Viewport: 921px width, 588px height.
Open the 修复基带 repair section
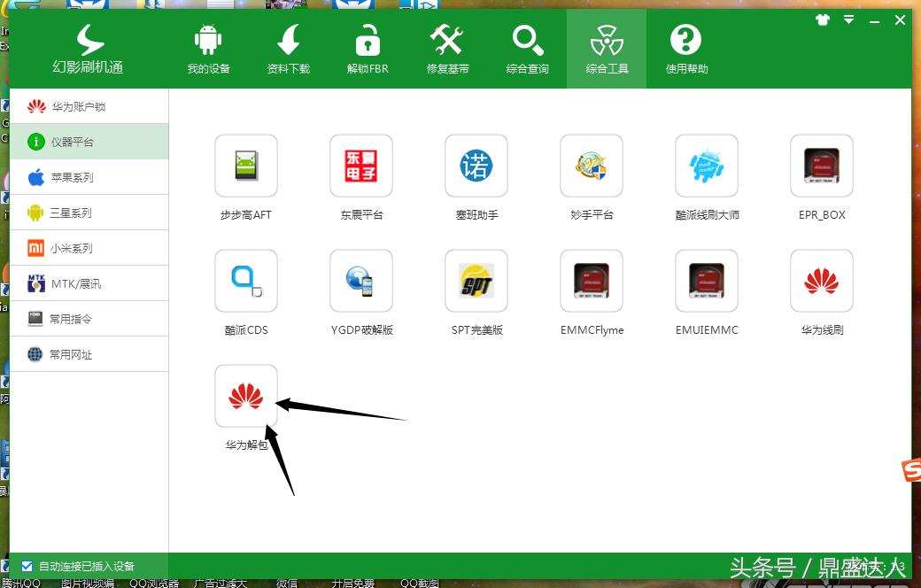(x=447, y=50)
